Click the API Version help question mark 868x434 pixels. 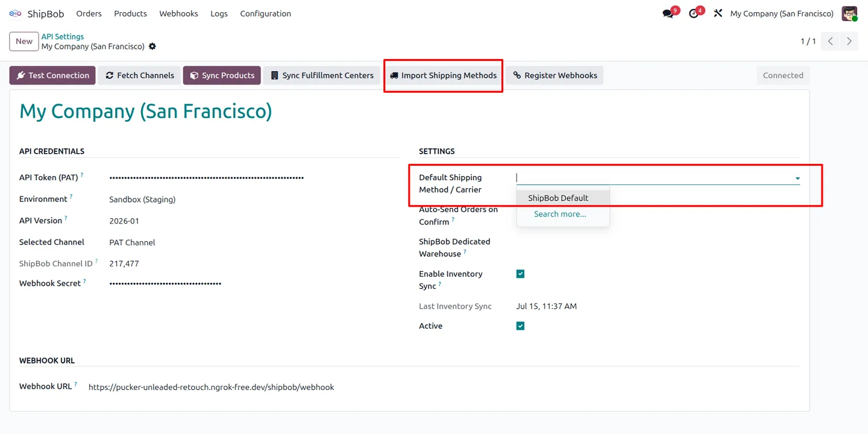tap(66, 218)
